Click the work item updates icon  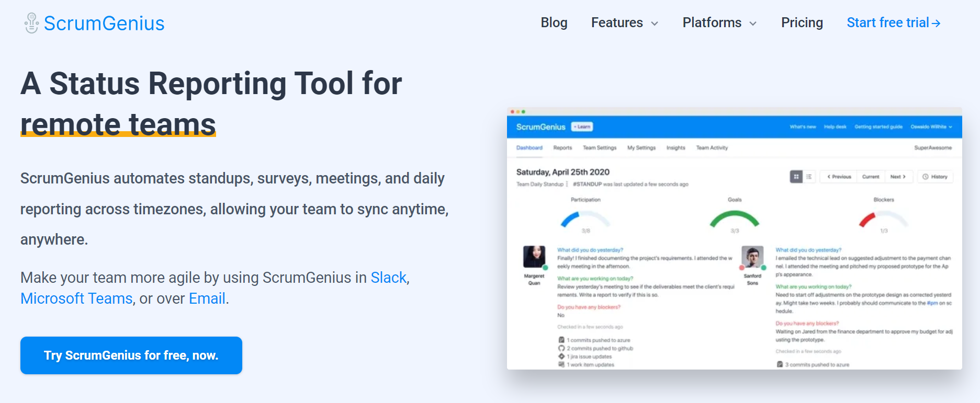(x=561, y=364)
